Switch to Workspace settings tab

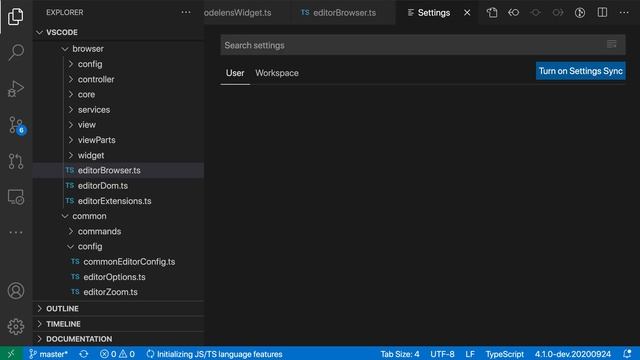(x=277, y=73)
